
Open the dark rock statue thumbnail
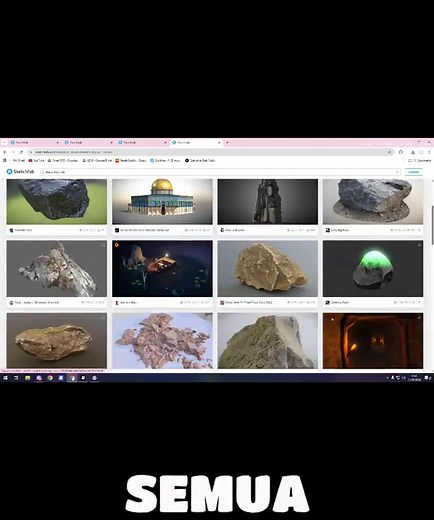268,202
